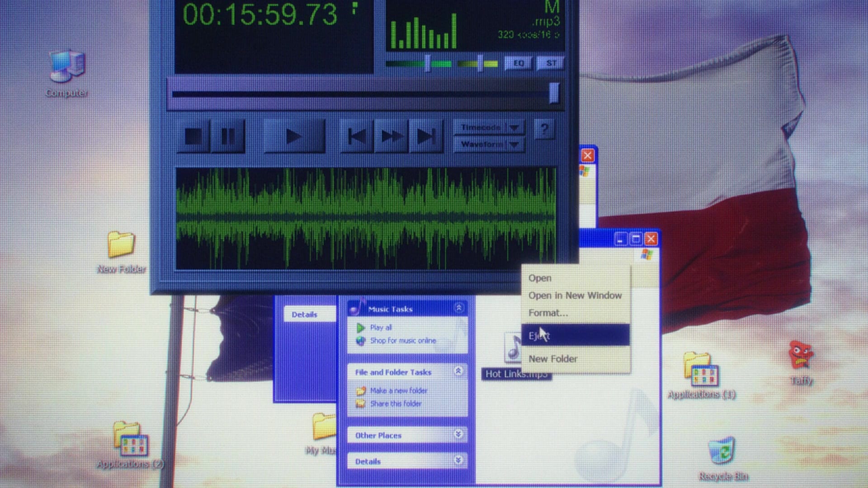Choose Open from the context menu
This screenshot has height=488, width=868.
click(540, 278)
